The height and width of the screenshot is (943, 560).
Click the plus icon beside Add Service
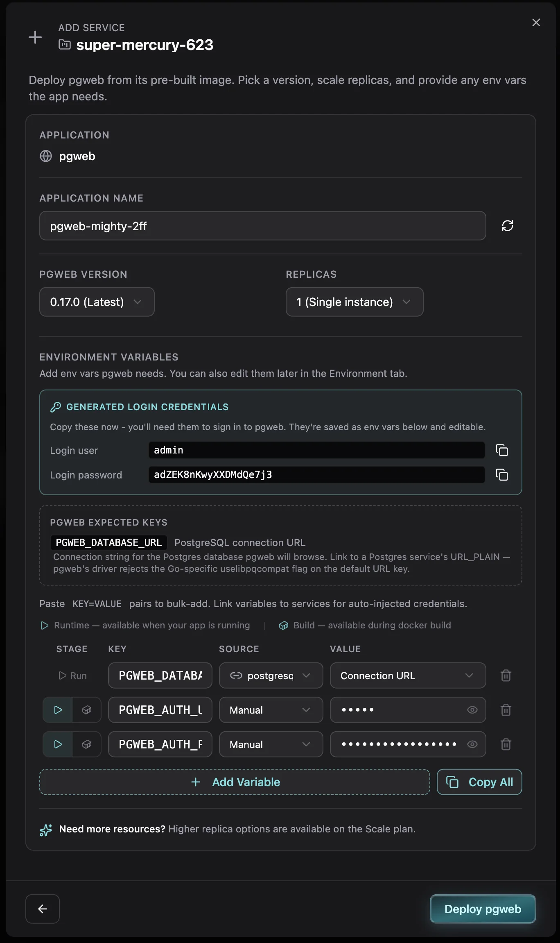pos(35,37)
